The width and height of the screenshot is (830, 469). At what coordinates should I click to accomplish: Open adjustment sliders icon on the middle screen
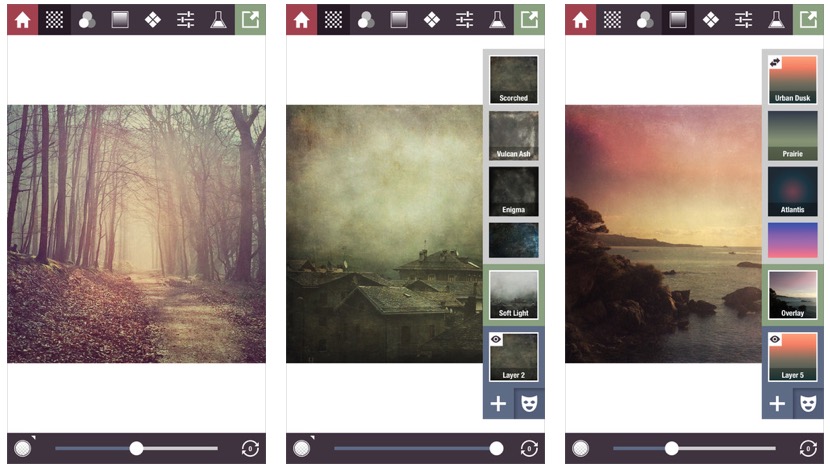tap(464, 19)
